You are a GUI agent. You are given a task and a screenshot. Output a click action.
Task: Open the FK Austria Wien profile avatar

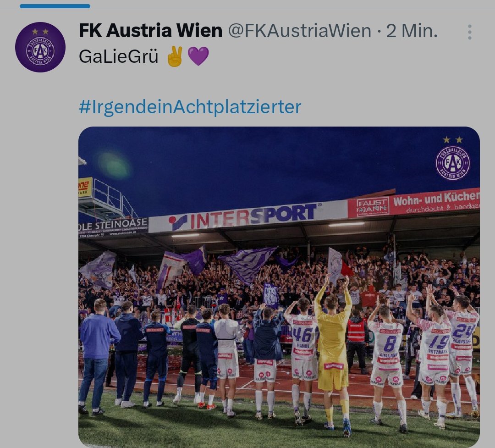[40, 47]
